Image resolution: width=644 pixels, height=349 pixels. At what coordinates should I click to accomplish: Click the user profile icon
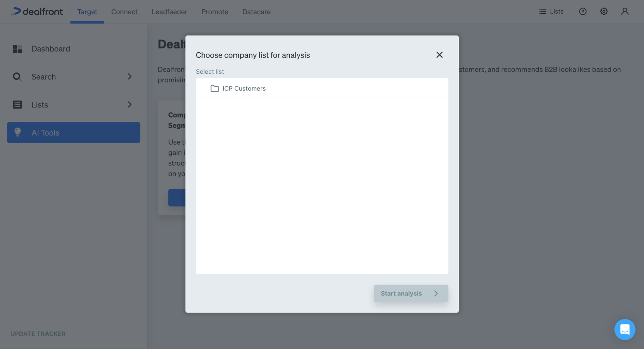tap(625, 11)
